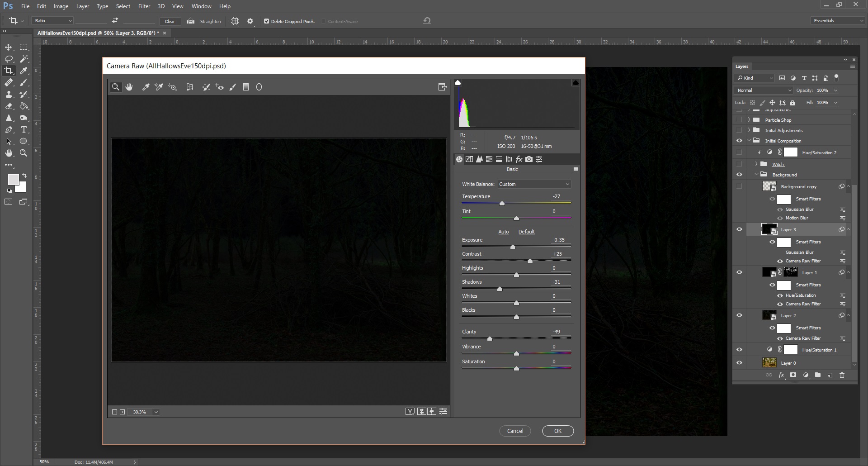Pick the White Balance eyedropper tool

pos(146,87)
